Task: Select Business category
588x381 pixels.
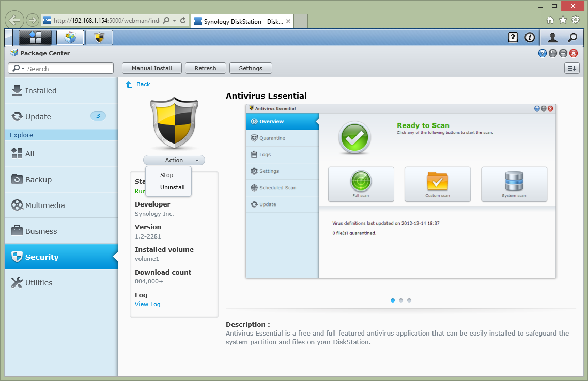Action: tap(61, 231)
